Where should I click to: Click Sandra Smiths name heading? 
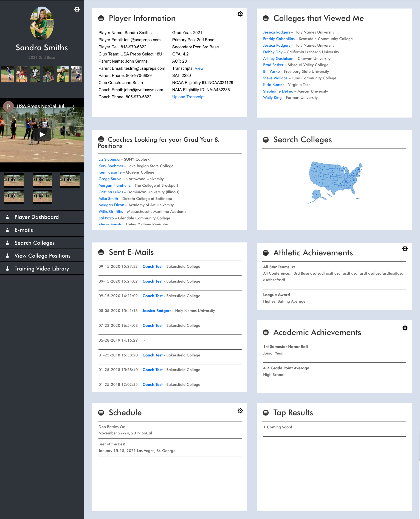point(42,48)
